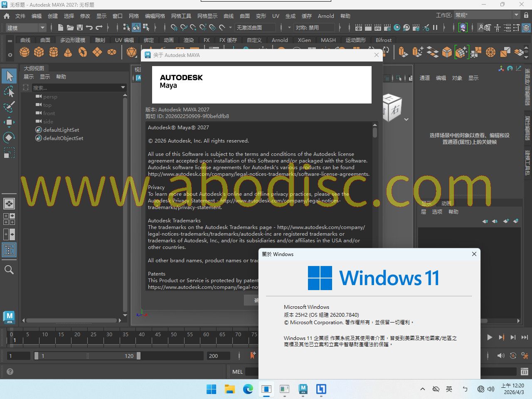Create a polygon cube from the shelf
The image size is (532, 399).
tap(39, 52)
